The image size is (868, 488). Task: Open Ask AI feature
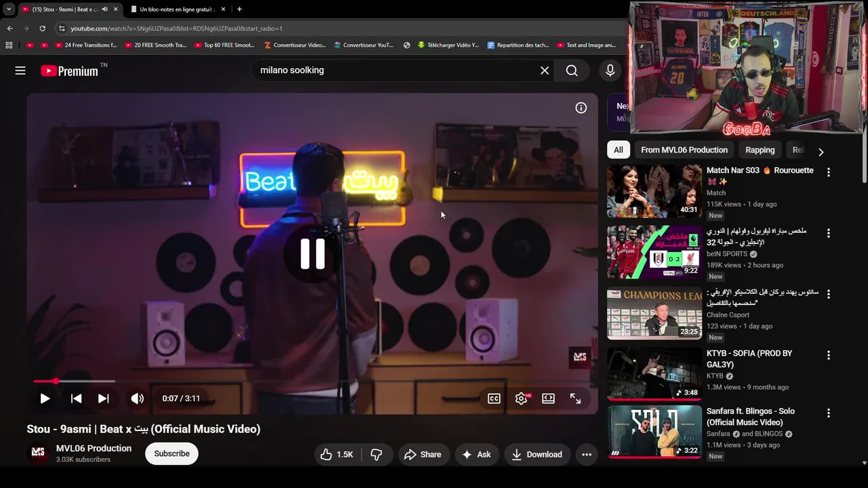point(477,454)
